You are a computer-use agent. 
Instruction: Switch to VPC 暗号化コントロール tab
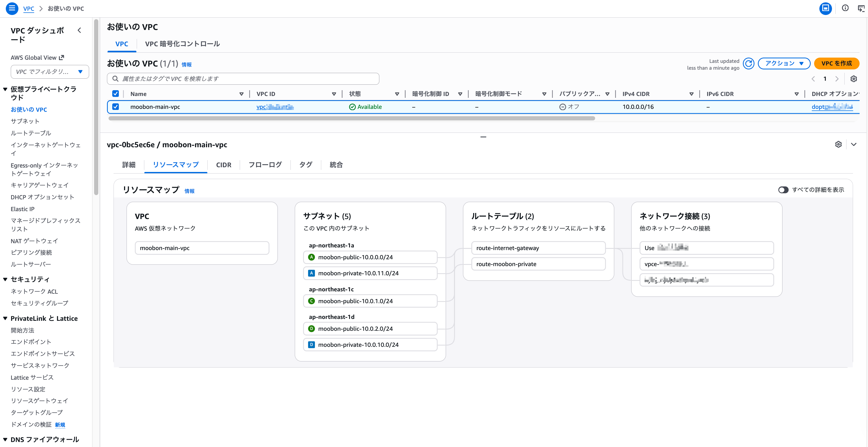pos(182,44)
